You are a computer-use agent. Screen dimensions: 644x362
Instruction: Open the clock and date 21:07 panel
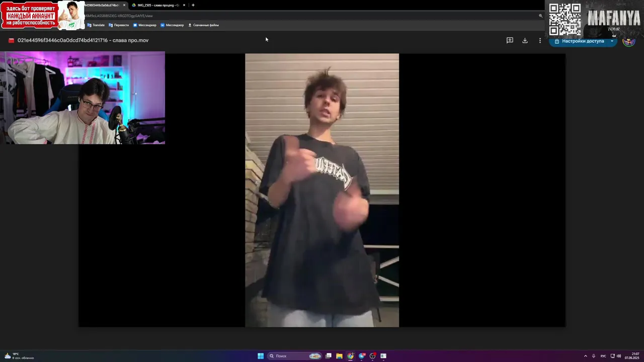pos(632,356)
